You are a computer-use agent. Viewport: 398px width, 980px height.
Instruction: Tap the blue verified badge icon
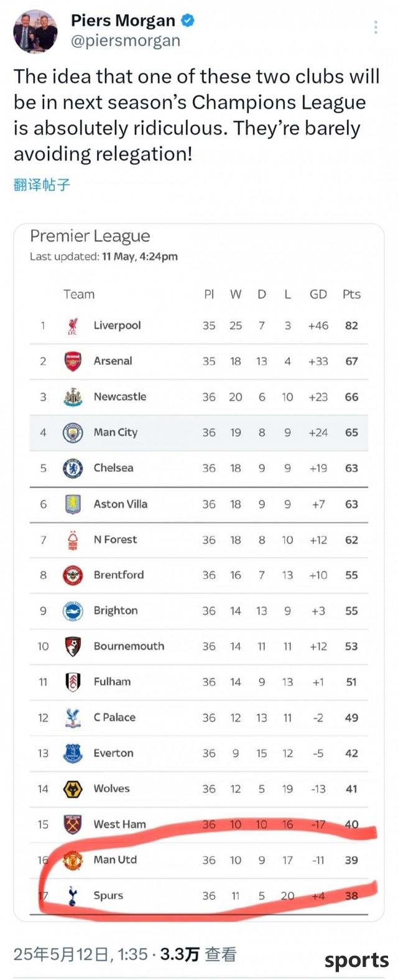[187, 21]
